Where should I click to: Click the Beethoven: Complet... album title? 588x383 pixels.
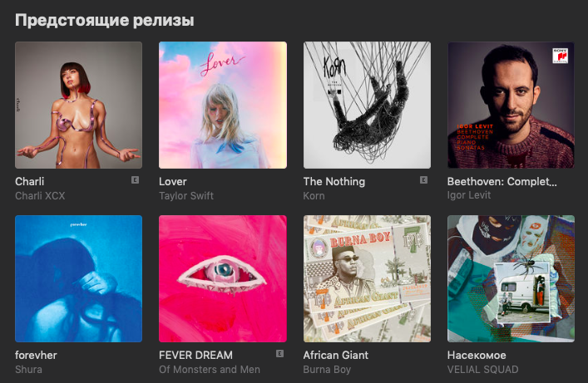pyautogui.click(x=502, y=181)
